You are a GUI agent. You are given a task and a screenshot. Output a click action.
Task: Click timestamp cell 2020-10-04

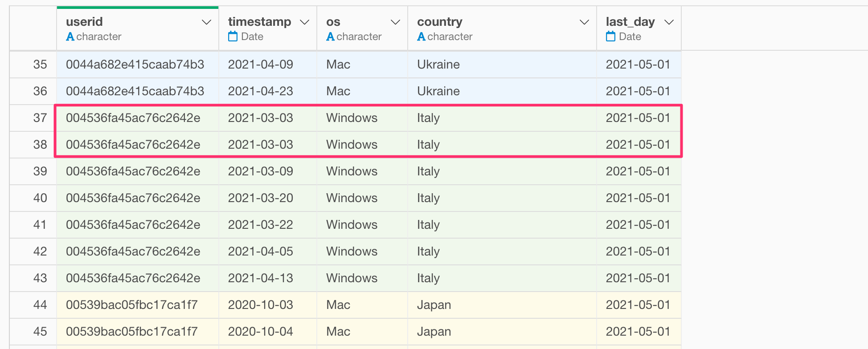coord(268,332)
